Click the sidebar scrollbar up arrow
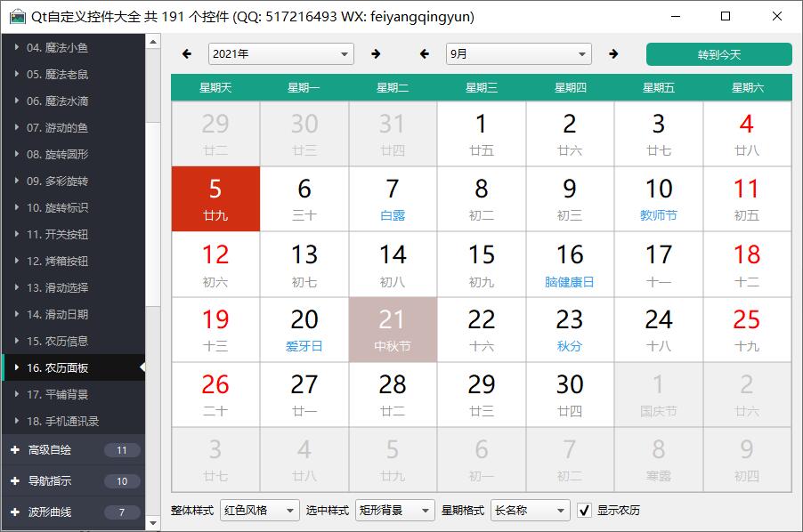 click(x=153, y=41)
